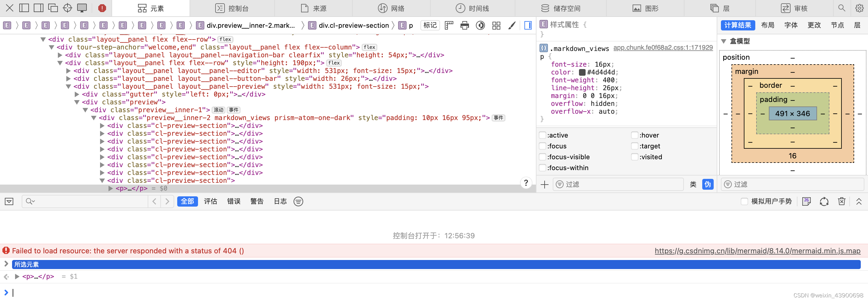
Task: Open the inspector search magnifier
Action: [x=841, y=8]
